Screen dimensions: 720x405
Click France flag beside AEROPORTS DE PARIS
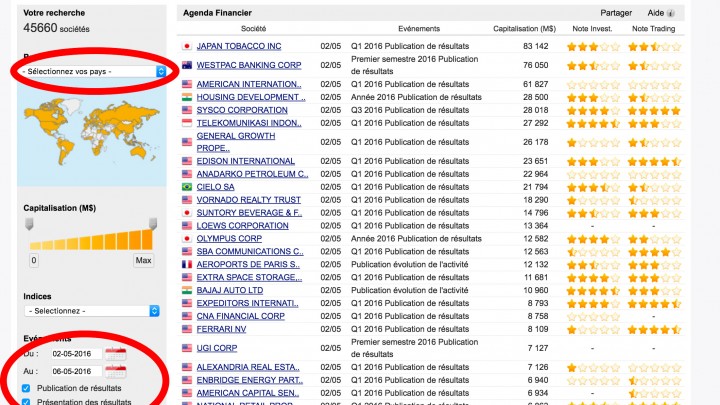tap(187, 264)
